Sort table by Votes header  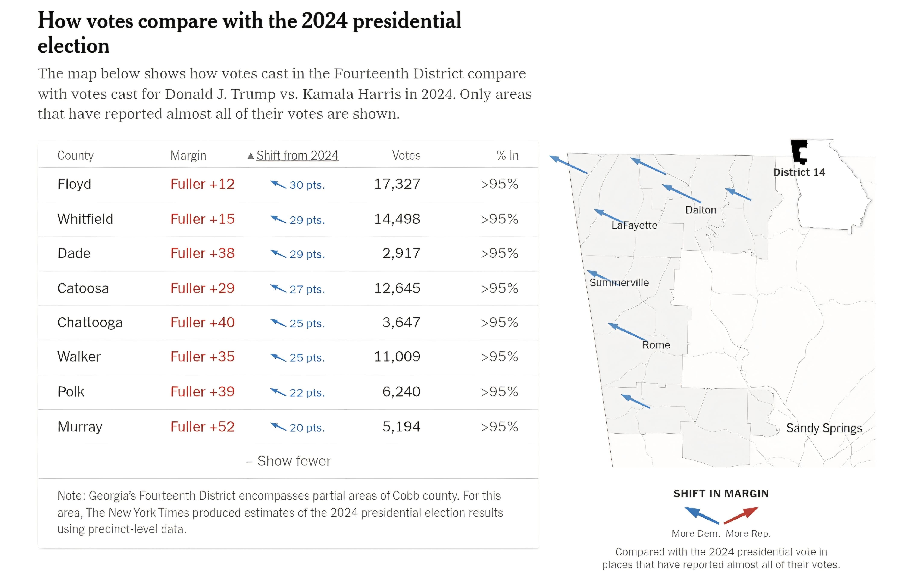[406, 156]
